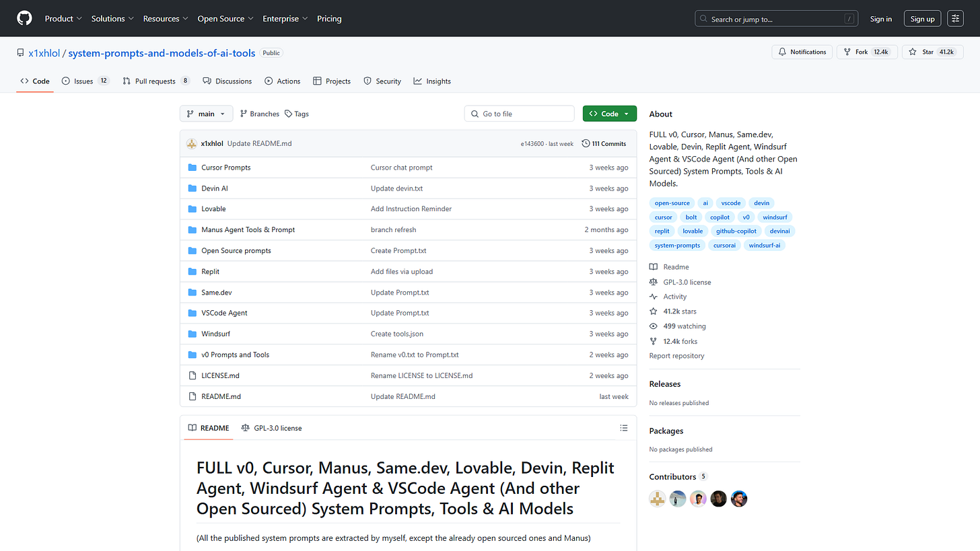Screen dimensions: 980x551
Task: Click the system-prompts topic tag
Action: (x=677, y=246)
